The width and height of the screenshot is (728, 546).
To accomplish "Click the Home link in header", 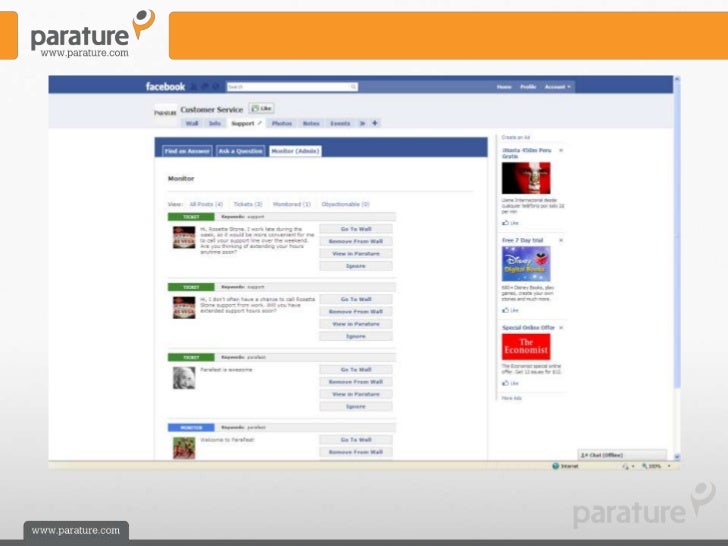I will tap(504, 87).
